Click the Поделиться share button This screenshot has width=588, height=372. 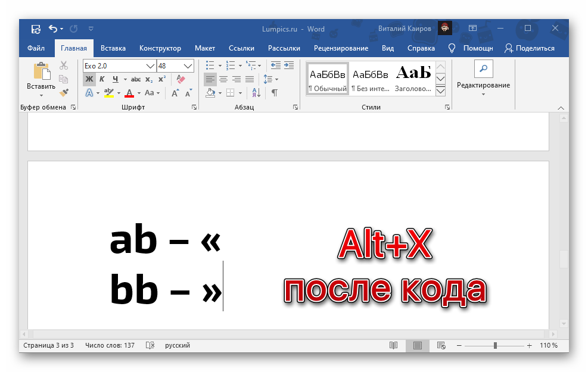[x=529, y=48]
